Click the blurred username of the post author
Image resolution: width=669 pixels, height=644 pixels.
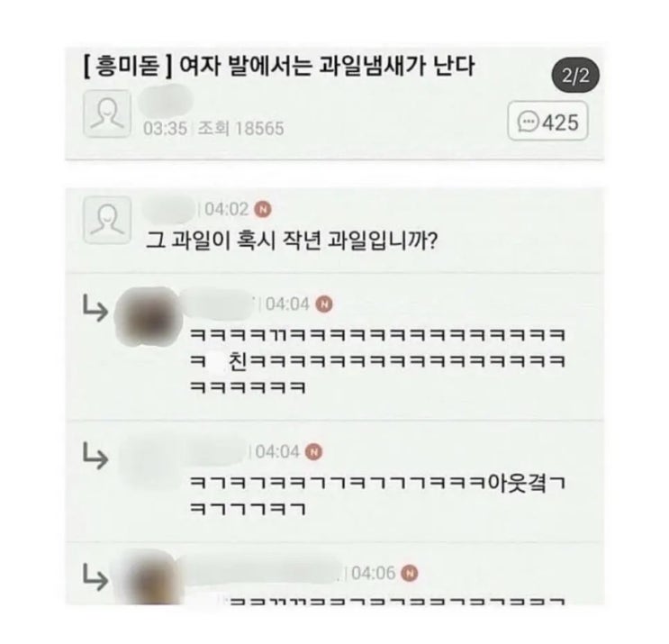[167, 100]
